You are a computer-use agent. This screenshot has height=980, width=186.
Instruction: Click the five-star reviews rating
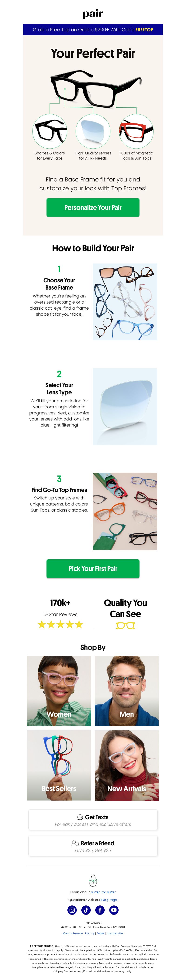tap(60, 624)
